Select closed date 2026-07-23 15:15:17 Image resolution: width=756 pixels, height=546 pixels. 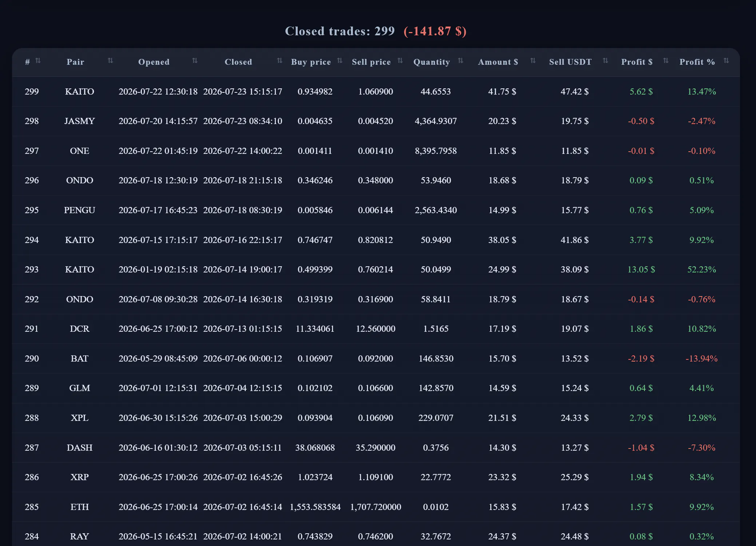pos(242,92)
